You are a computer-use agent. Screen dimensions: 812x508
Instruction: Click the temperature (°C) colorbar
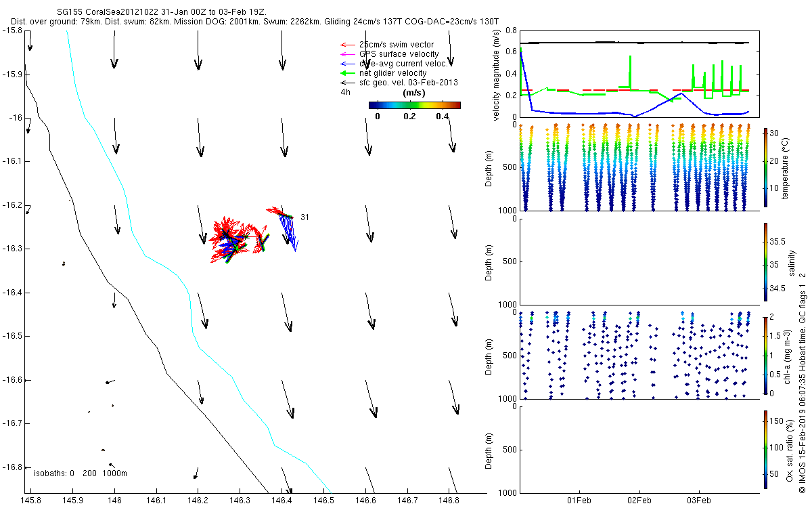[x=765, y=167]
